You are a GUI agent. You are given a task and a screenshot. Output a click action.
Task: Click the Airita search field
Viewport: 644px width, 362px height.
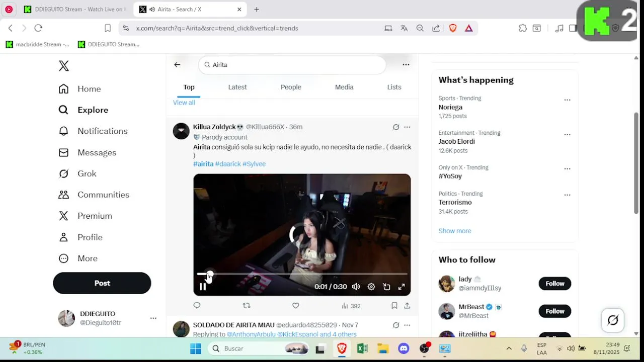(x=292, y=65)
